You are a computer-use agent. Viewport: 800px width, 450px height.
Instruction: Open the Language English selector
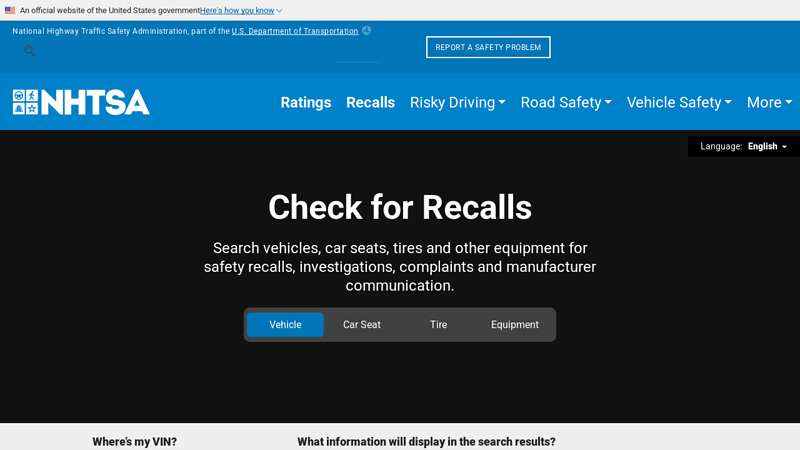tap(743, 146)
